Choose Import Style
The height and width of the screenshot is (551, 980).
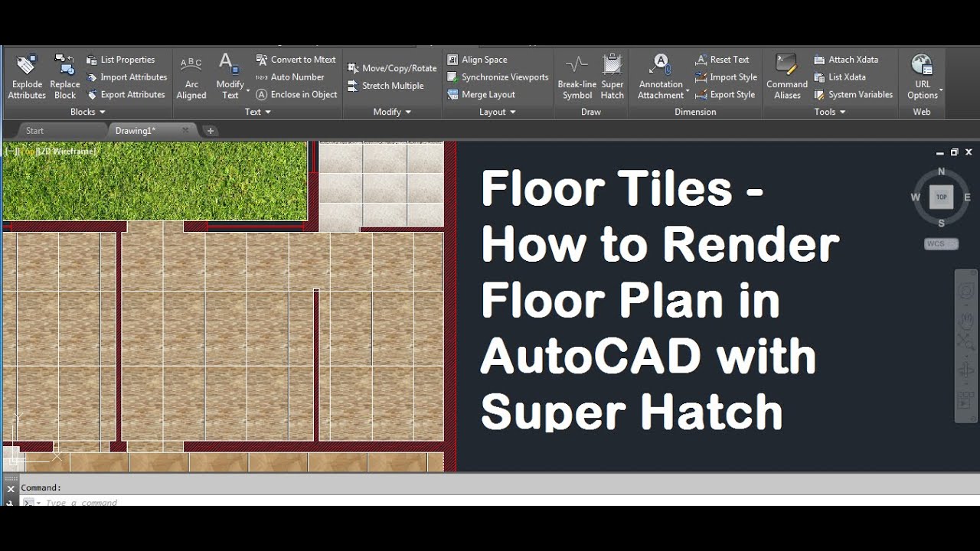(x=726, y=77)
